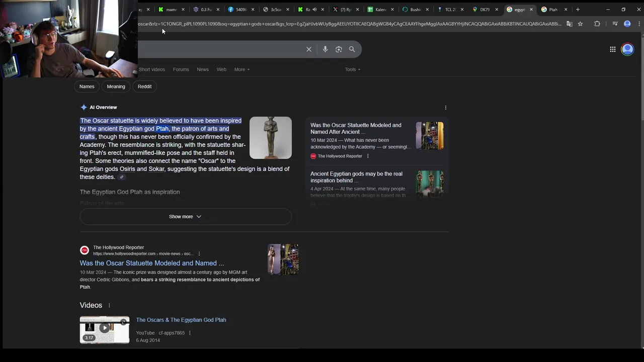Open Google Lens image search
The image size is (644, 362).
click(x=339, y=49)
